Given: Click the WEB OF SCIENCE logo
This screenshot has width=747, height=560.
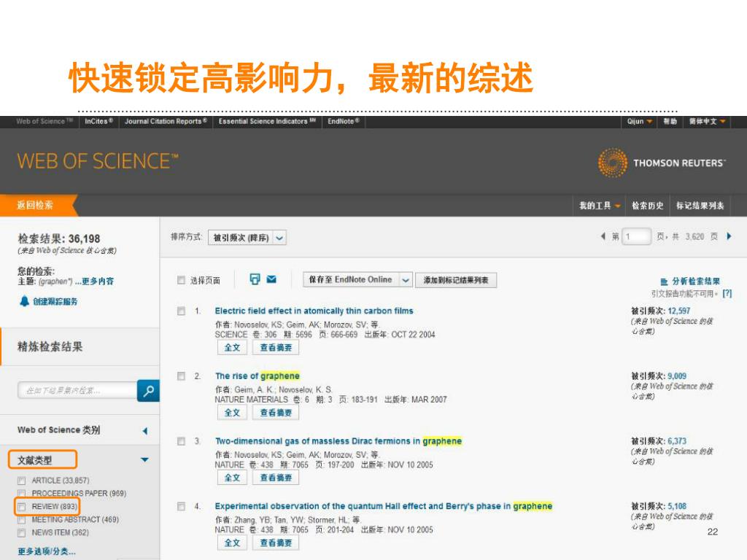Looking at the screenshot, I should pyautogui.click(x=98, y=161).
